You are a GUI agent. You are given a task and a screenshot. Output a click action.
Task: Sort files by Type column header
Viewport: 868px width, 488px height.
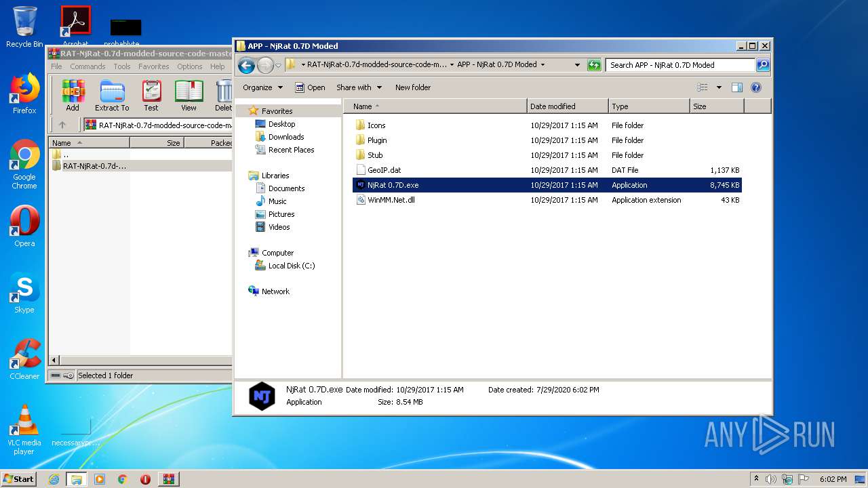click(649, 106)
